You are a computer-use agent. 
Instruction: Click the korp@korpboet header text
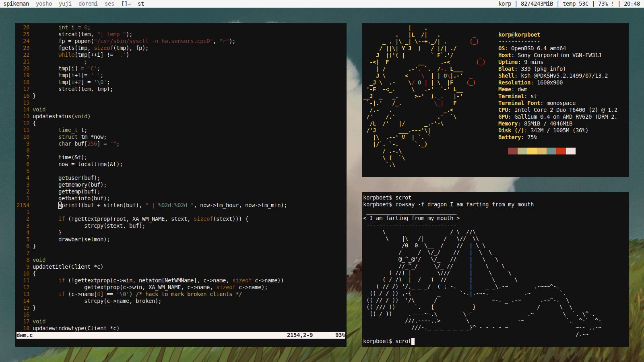point(519,35)
